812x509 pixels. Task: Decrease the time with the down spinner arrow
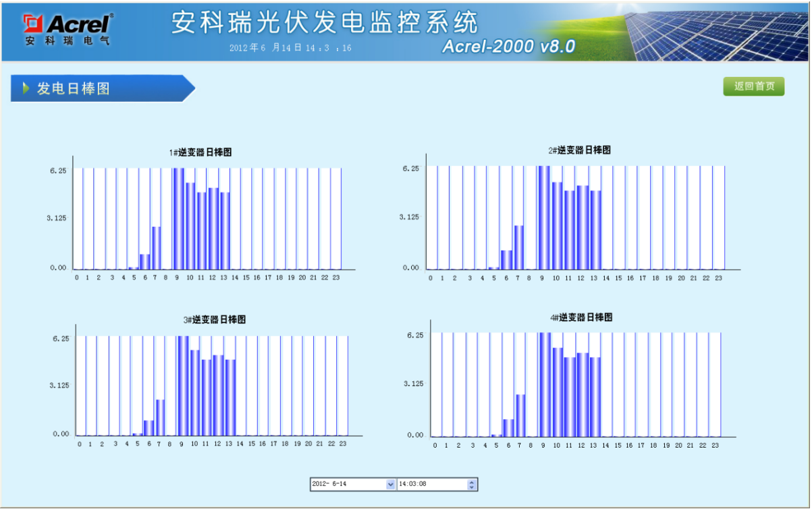coord(472,487)
